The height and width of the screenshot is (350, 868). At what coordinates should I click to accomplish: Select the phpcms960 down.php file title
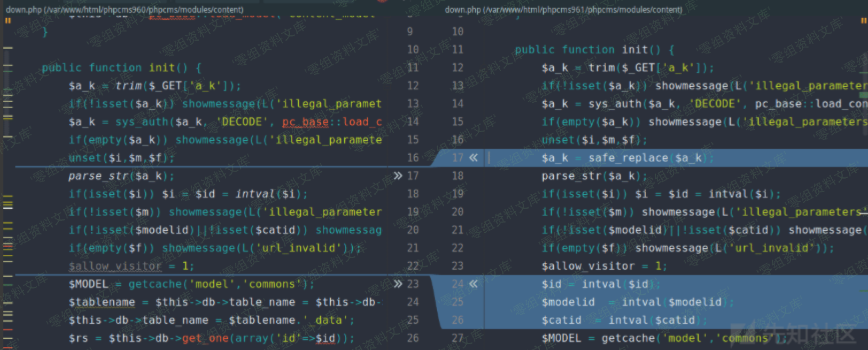click(125, 10)
